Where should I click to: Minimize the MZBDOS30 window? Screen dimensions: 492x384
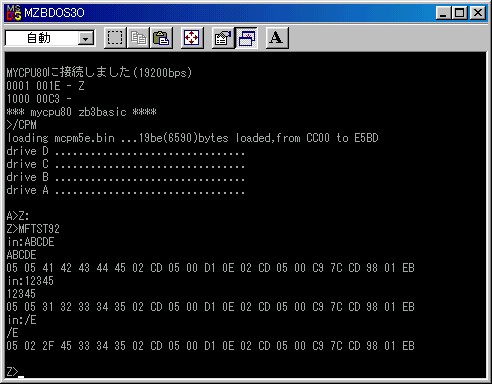point(443,13)
